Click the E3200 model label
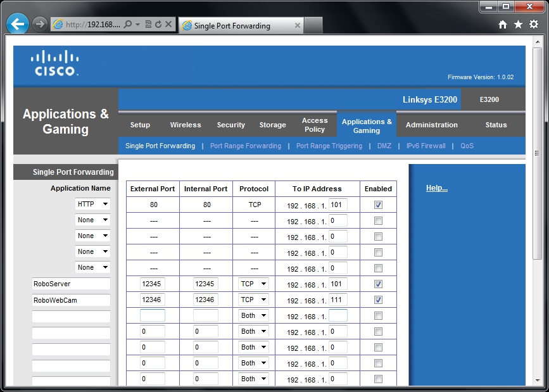Image resolution: width=549 pixels, height=392 pixels. [489, 99]
